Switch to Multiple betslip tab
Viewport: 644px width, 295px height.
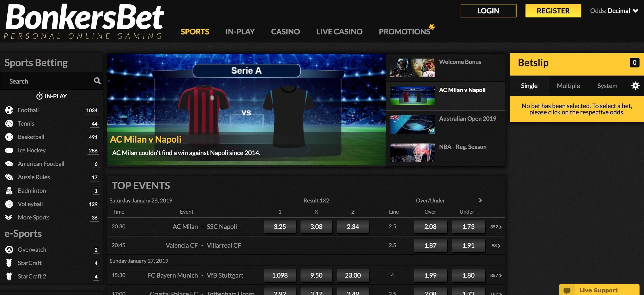[x=568, y=86]
